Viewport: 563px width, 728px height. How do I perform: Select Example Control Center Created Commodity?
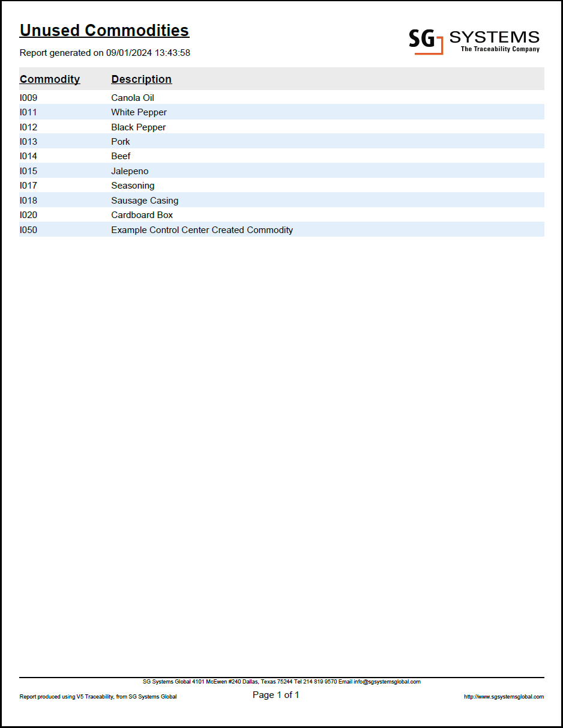(202, 229)
